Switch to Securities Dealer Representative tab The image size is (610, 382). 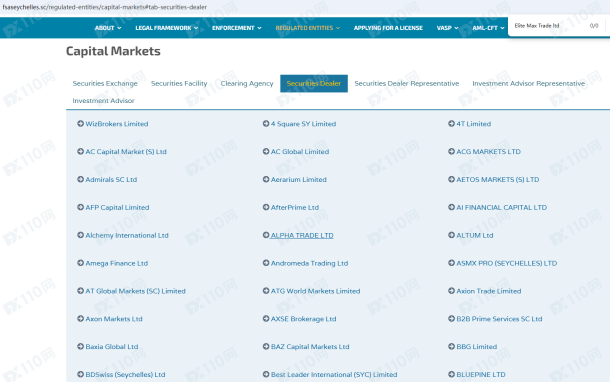407,83
